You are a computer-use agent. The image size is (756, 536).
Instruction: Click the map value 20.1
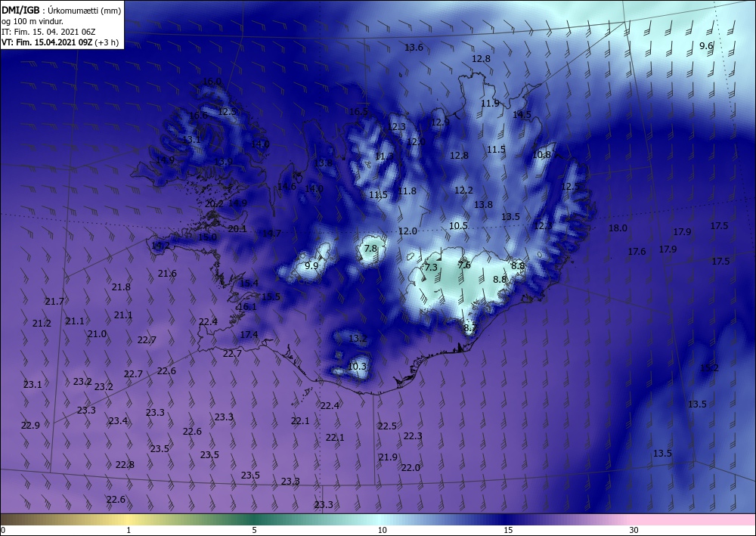pyautogui.click(x=237, y=229)
